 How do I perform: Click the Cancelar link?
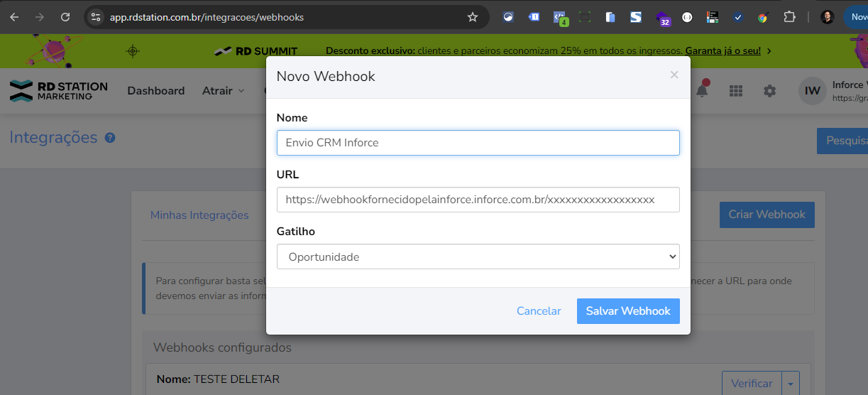539,311
